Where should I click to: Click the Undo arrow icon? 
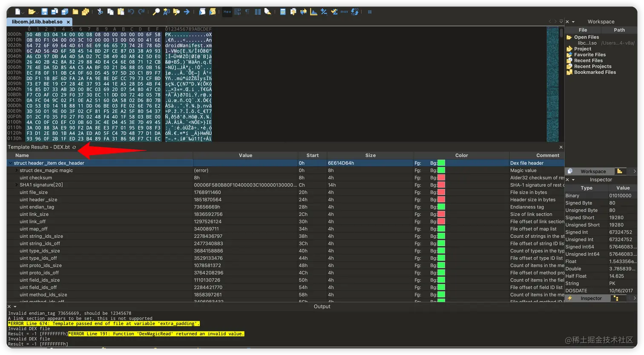click(131, 12)
